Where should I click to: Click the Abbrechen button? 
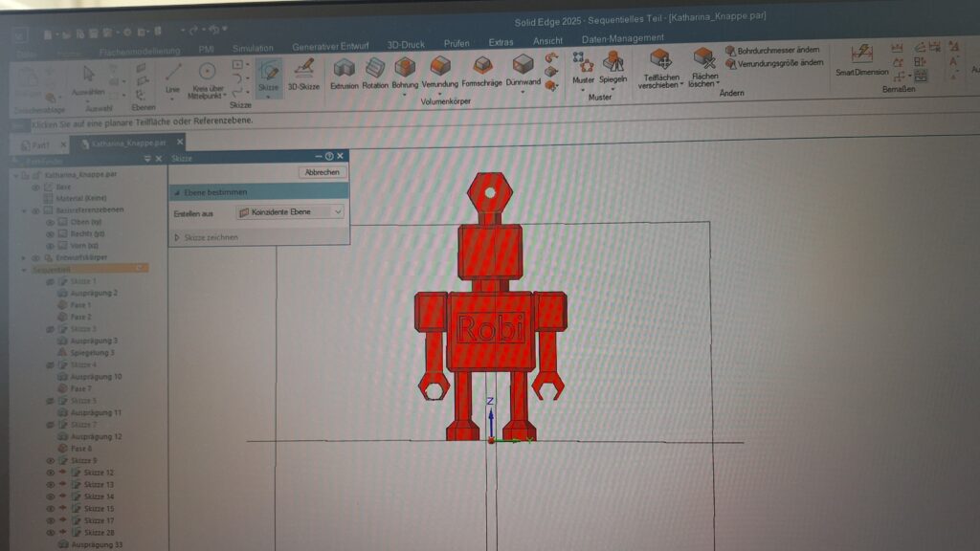point(323,172)
